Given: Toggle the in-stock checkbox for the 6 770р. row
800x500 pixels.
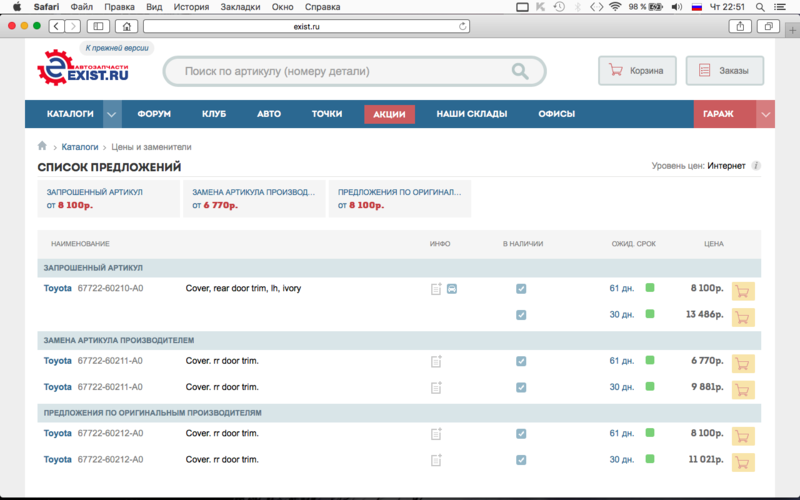Looking at the screenshot, I should 521,361.
